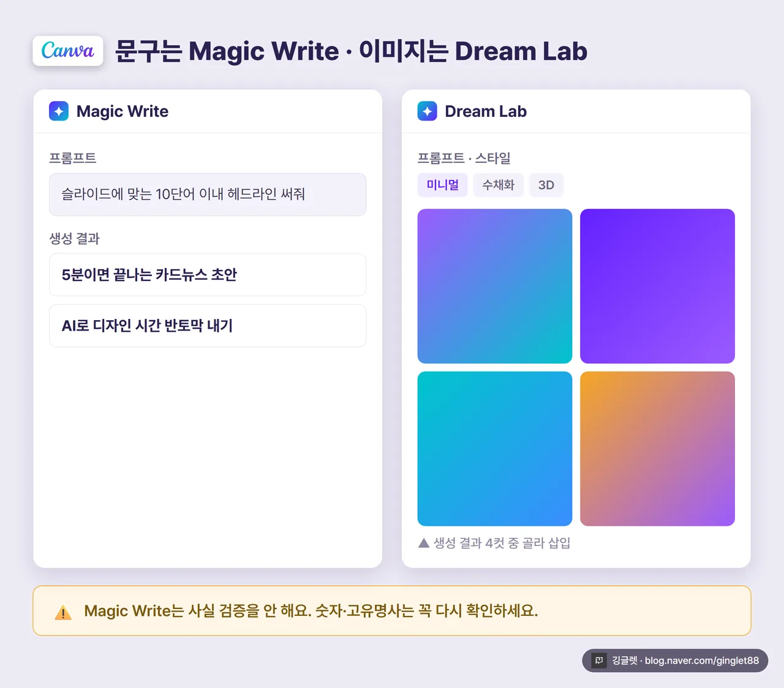The image size is (784, 688).
Task: Pick the teal-to-blue gradient image
Action: tap(495, 449)
